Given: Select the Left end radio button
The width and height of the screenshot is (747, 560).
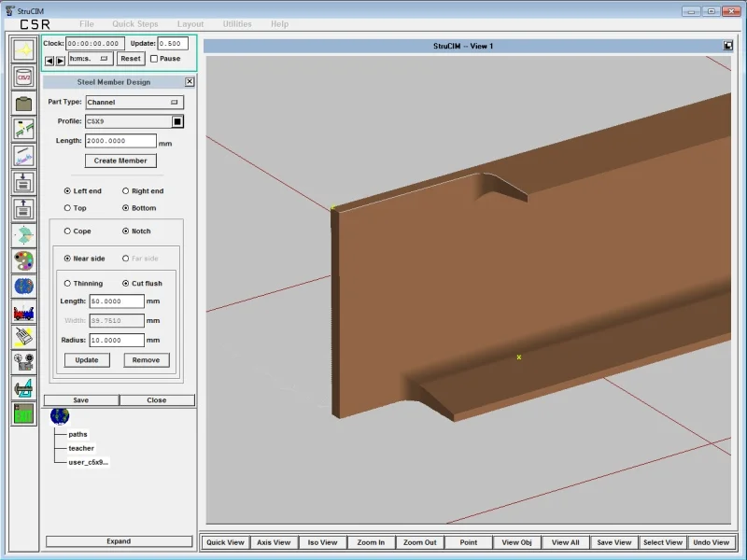Looking at the screenshot, I should click(x=67, y=191).
